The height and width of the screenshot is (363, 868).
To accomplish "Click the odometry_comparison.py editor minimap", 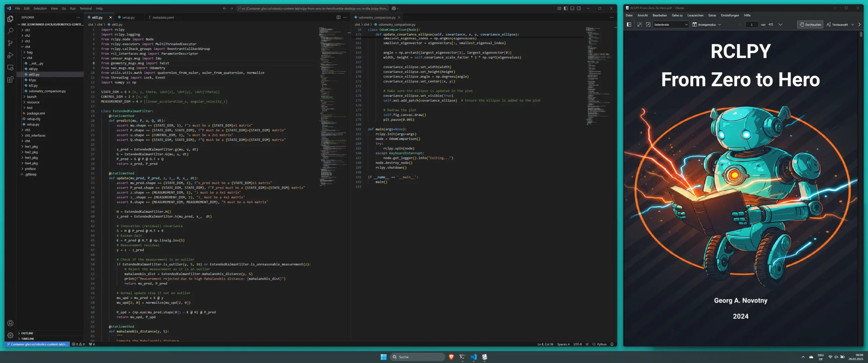I will [x=599, y=76].
